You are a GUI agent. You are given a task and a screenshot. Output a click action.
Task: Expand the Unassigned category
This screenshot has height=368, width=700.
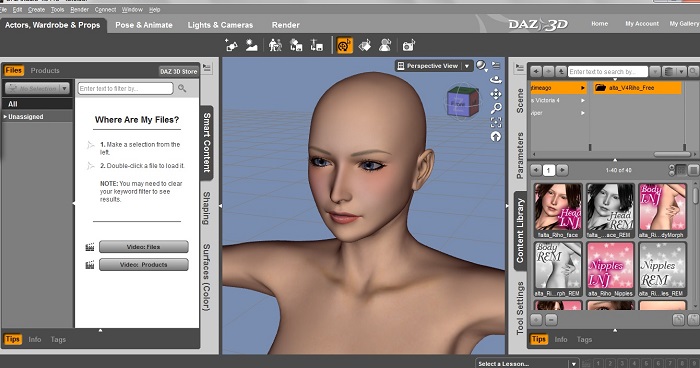(5, 117)
